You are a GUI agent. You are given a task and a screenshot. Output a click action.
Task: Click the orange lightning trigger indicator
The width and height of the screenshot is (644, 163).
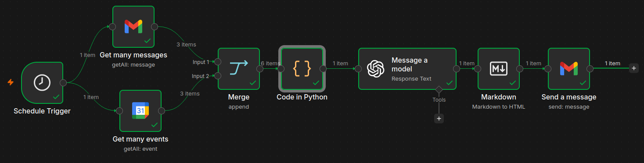coord(11,82)
